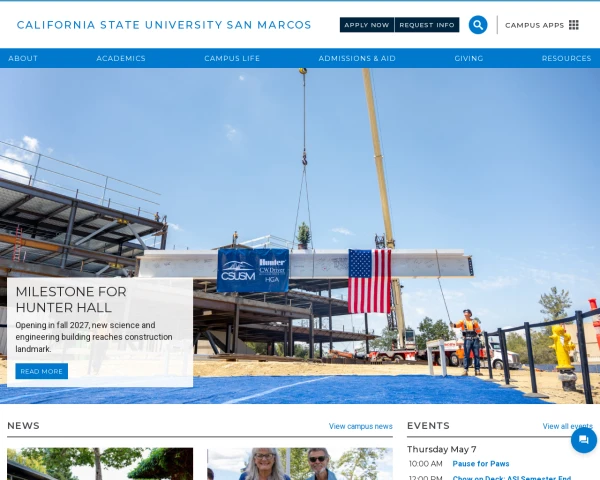This screenshot has height=480, width=600.
Task: Go to California State University San Marcos home
Action: coord(164,25)
